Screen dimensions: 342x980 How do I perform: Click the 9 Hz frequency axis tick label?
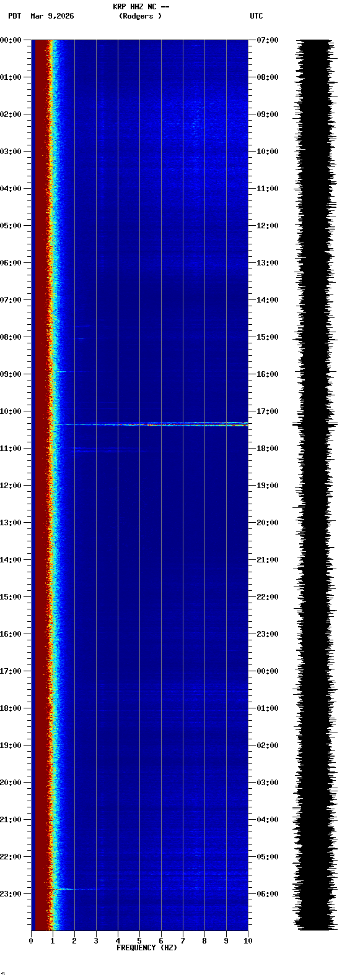[226, 941]
